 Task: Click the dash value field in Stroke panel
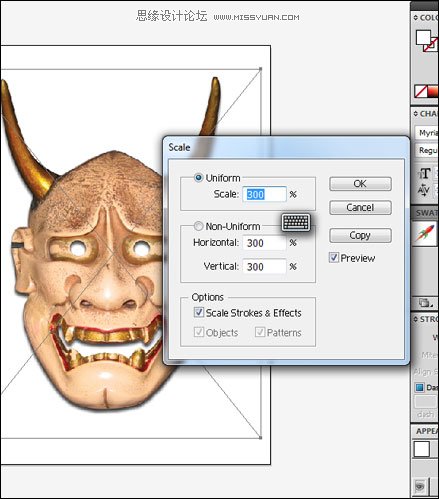pos(426,402)
